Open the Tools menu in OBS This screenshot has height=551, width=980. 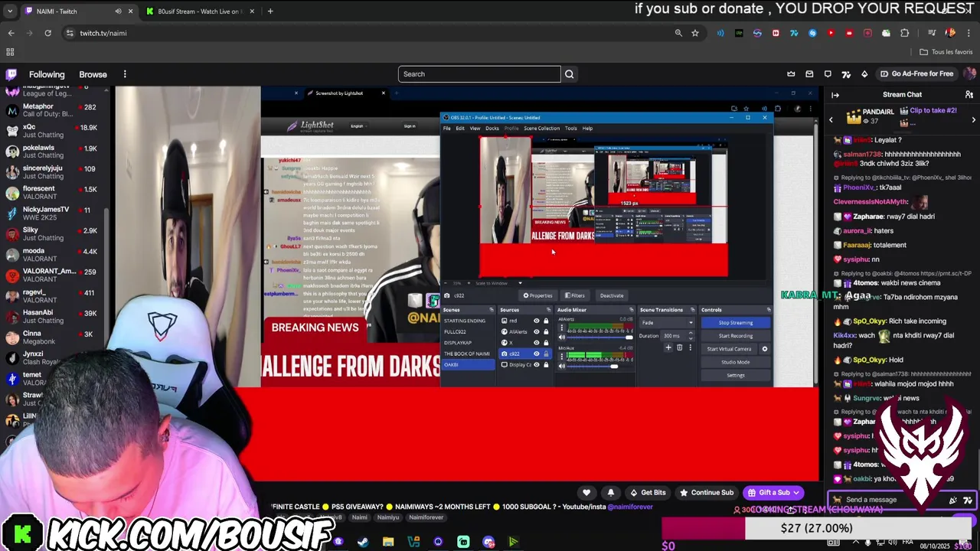[x=571, y=128]
